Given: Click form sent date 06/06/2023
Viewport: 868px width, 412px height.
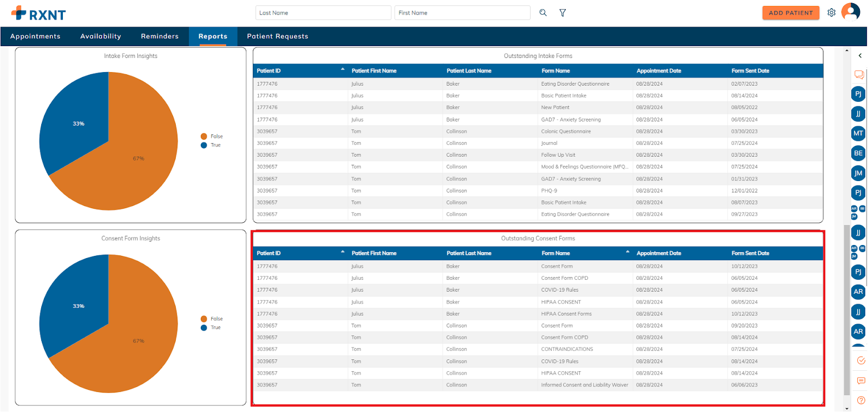Looking at the screenshot, I should (x=744, y=385).
